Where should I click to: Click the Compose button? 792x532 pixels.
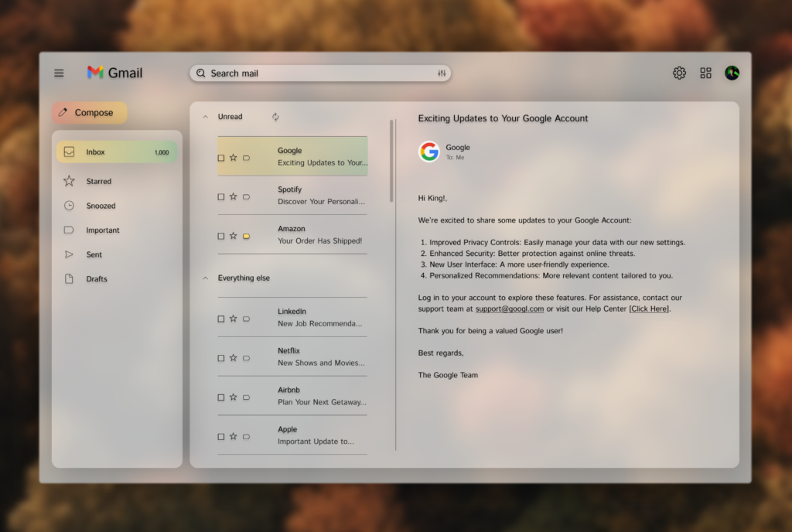[90, 113]
